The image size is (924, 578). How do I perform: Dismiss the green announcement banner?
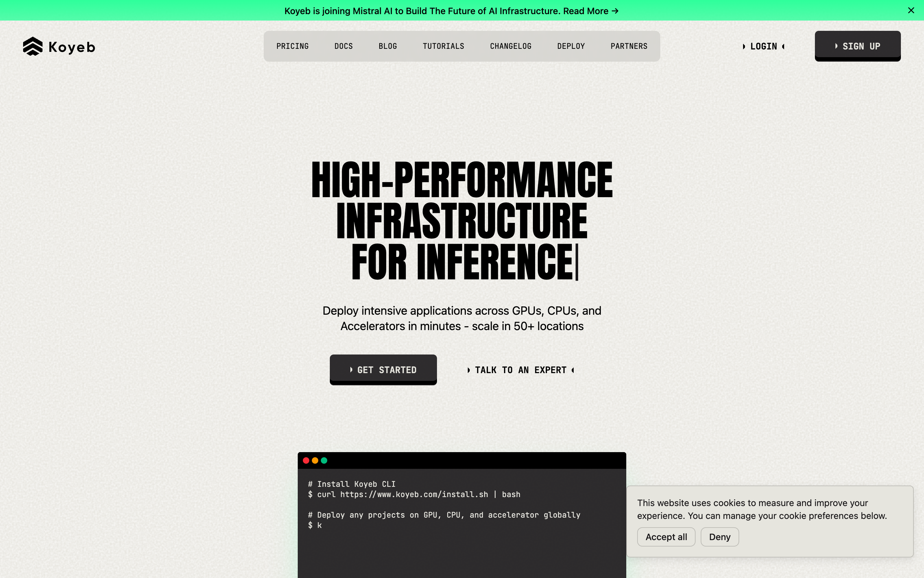click(911, 10)
